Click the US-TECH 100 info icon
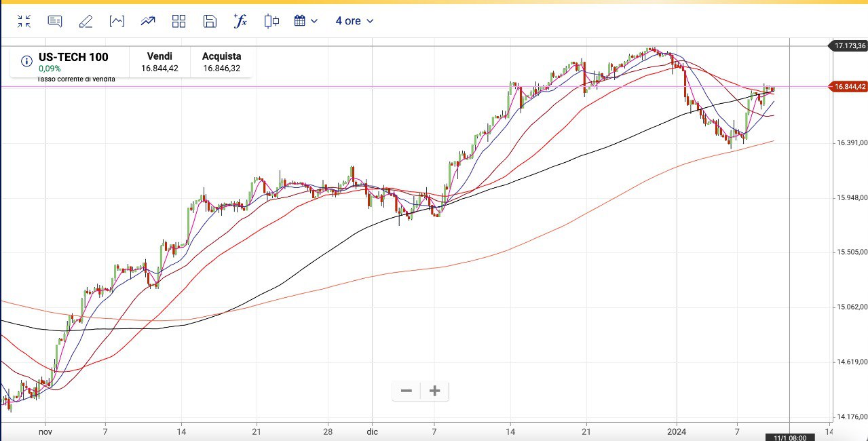 click(x=26, y=62)
